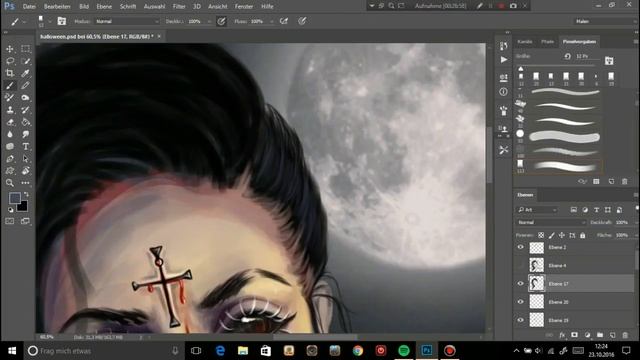The image size is (640, 360).
Task: Switch to Pfade tab
Action: 547,42
